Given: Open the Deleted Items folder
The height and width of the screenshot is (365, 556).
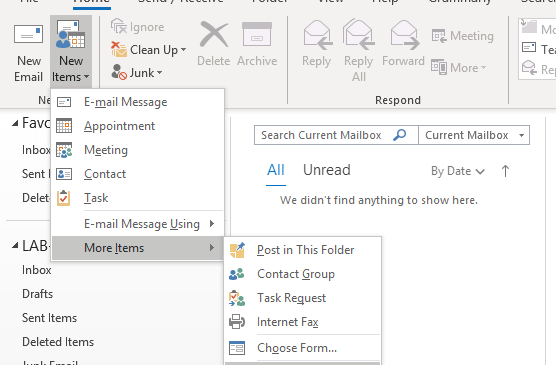Looking at the screenshot, I should 58,342.
